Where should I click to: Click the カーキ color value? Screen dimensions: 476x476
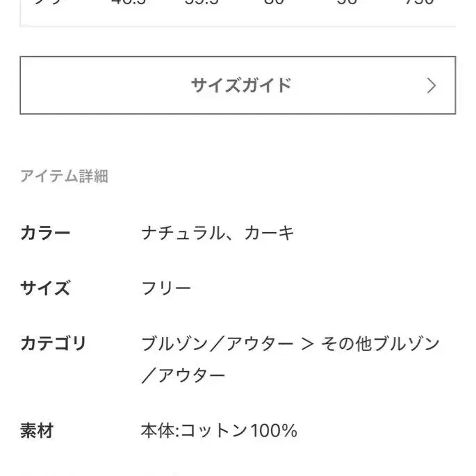coord(270,233)
